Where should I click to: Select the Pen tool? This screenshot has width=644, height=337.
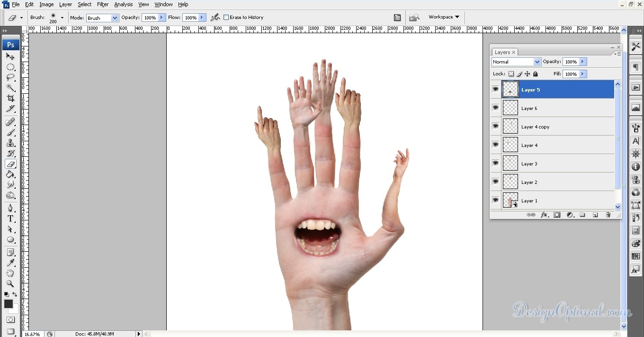click(10, 208)
